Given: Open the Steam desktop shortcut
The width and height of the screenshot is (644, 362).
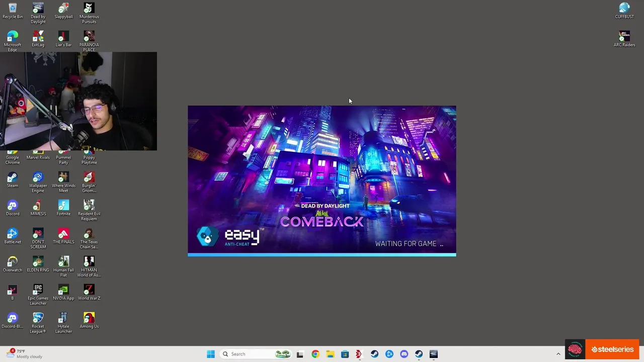Looking at the screenshot, I should click(13, 180).
